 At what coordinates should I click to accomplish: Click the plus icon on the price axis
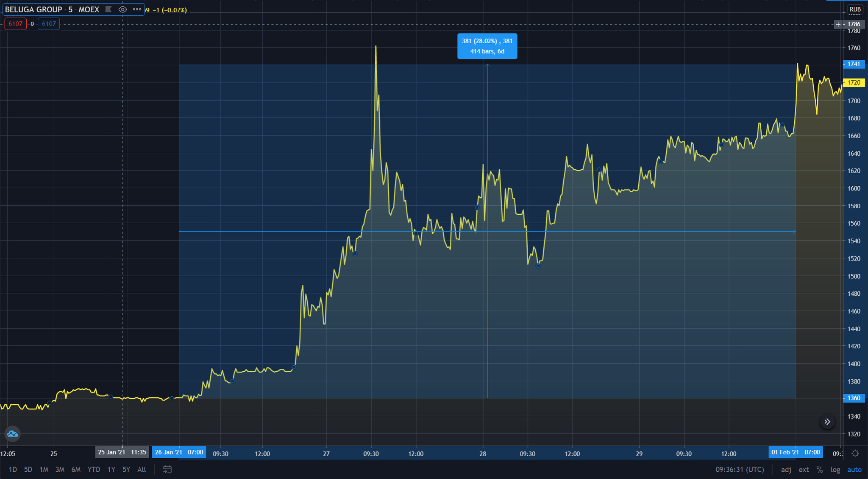[838, 24]
